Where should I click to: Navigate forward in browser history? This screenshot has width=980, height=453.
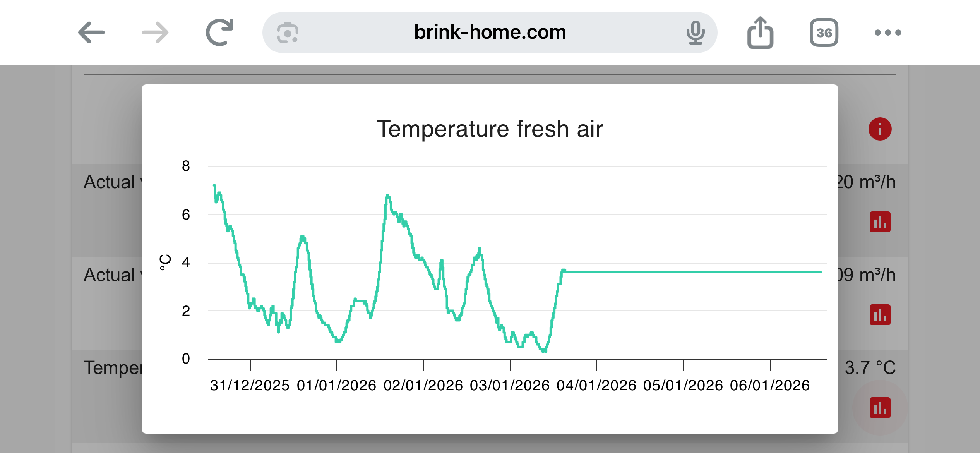[x=156, y=33]
